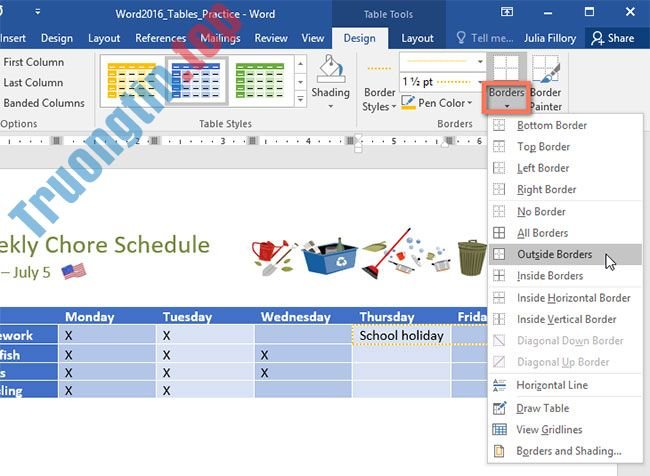The image size is (650, 476).
Task: Click the Monday column header cell
Action: click(107, 317)
